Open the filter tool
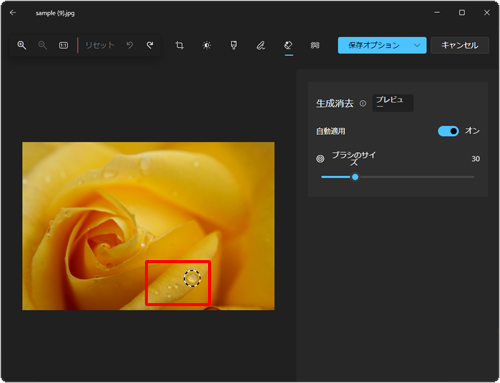The height and width of the screenshot is (383, 500). pos(234,45)
